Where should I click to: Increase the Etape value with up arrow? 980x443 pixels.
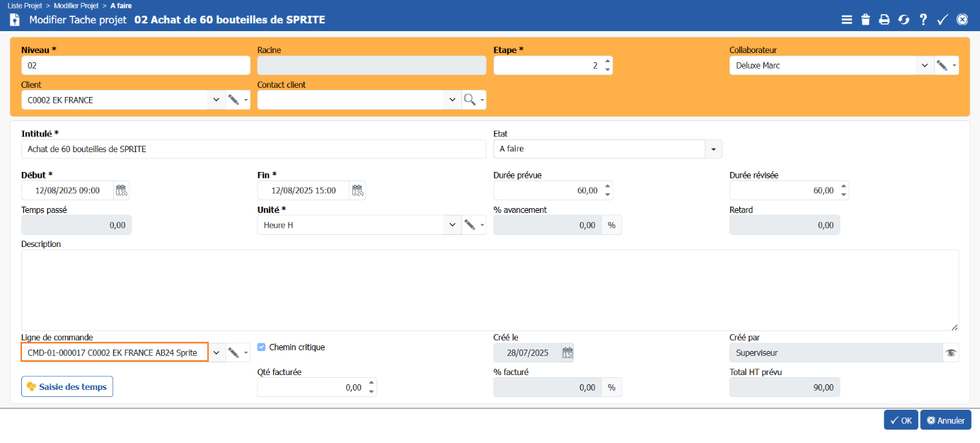coord(606,62)
